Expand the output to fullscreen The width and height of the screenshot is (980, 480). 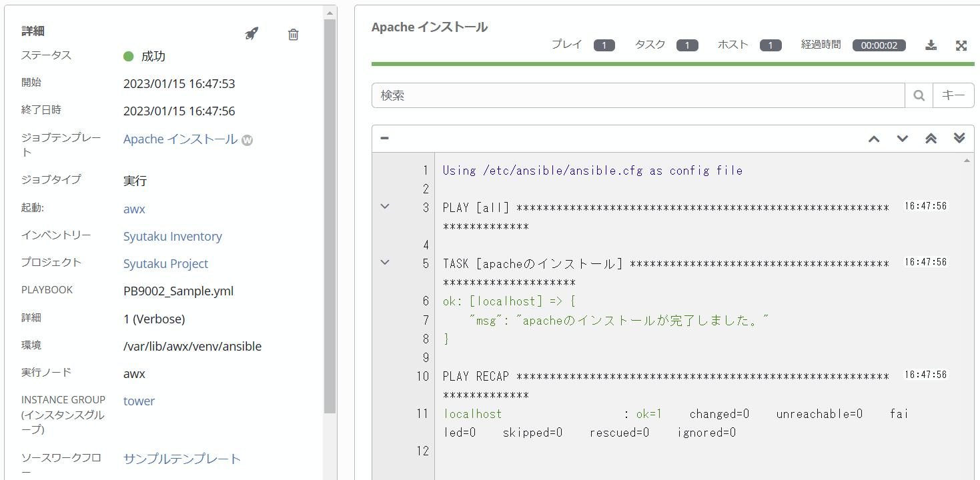point(961,45)
